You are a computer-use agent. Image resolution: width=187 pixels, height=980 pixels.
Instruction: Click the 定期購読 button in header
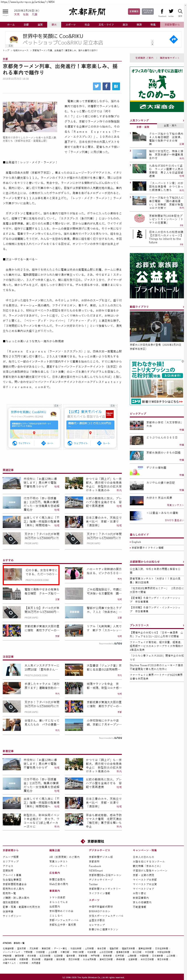click(x=134, y=12)
